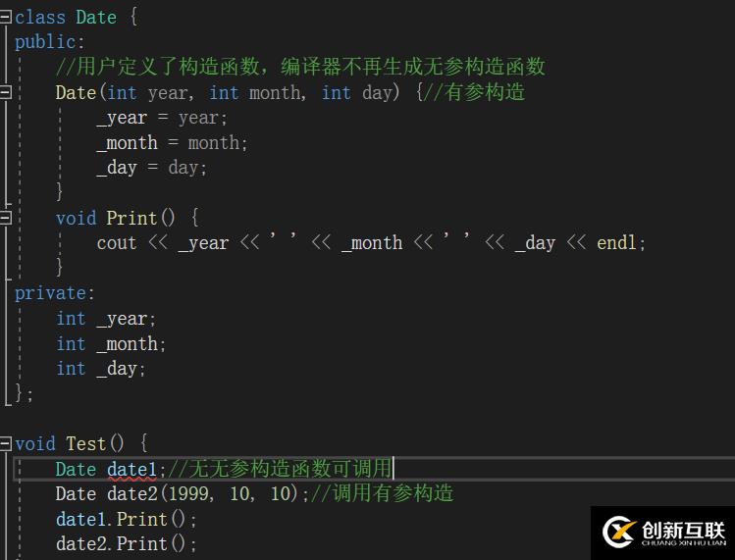Click the line 'date1.Print();'
The height and width of the screenshot is (560, 735).
click(x=126, y=519)
